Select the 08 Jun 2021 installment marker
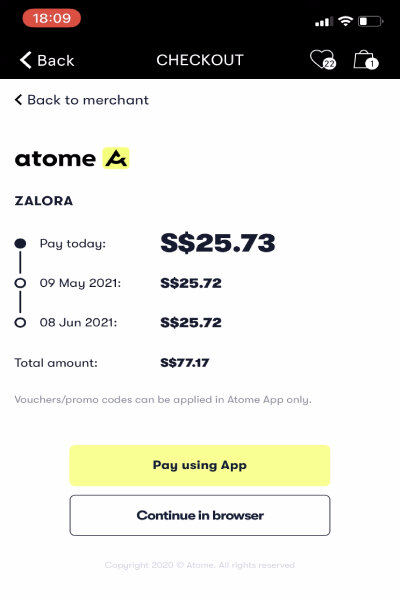 [20, 323]
